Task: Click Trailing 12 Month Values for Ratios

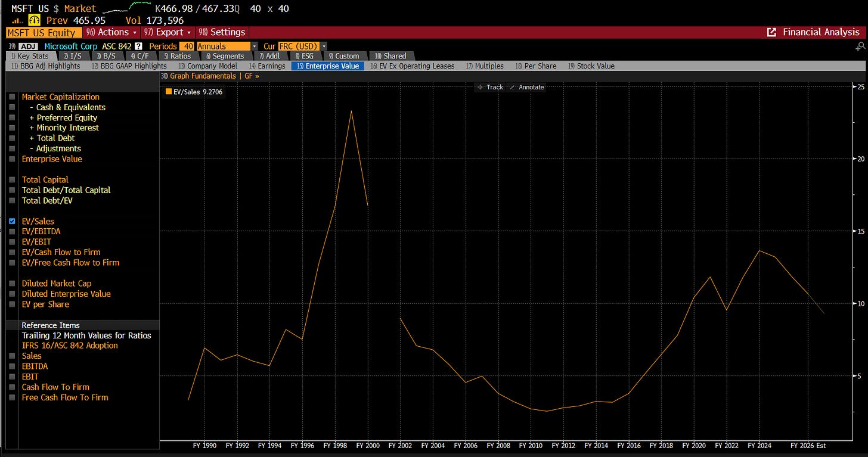Action: [86, 335]
